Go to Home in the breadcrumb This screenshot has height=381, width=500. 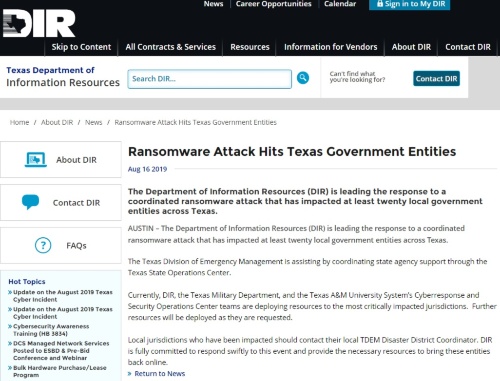click(19, 122)
